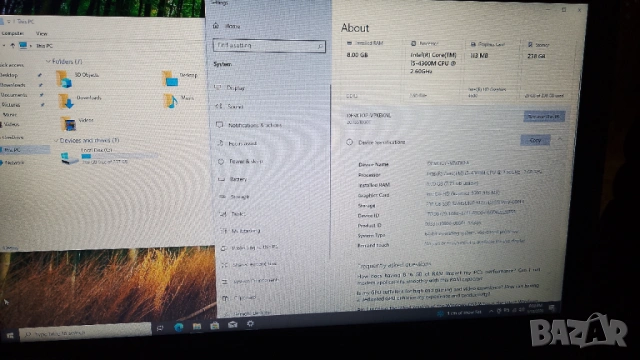The height and width of the screenshot is (360, 640).
Task: Click This PC text in the address bar
Action: pyautogui.click(x=44, y=46)
